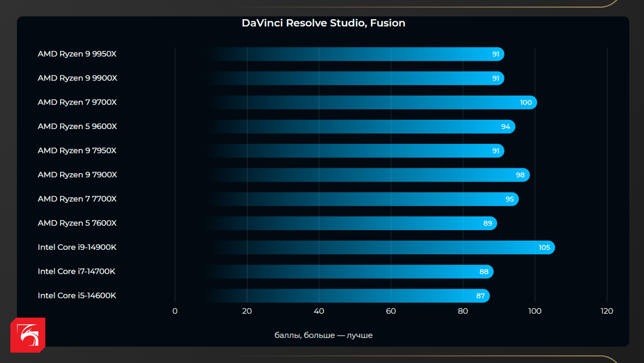Select the "Intel Core i9-14900K" label
Image resolution: width=644 pixels, height=363 pixels.
click(77, 247)
